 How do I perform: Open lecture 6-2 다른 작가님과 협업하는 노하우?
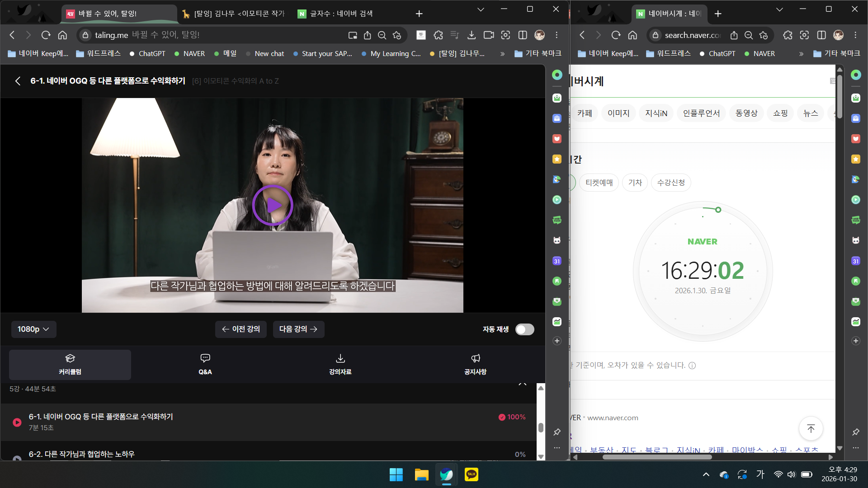pos(81,454)
